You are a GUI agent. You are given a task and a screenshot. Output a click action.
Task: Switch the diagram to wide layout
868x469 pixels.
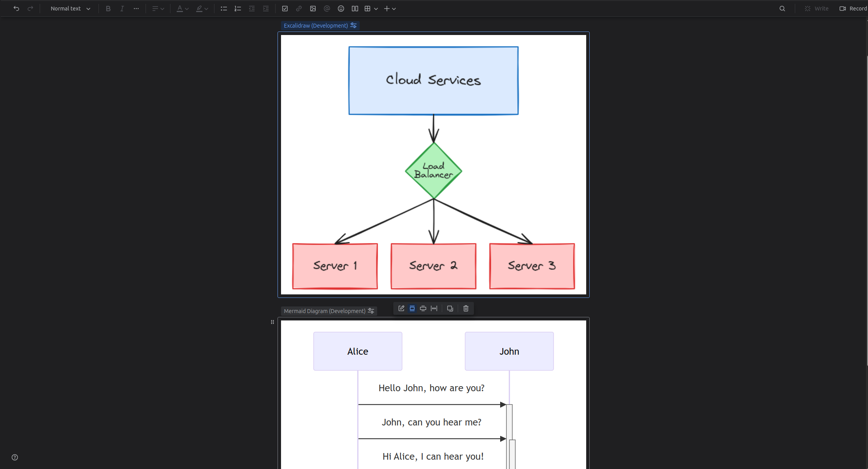coord(423,308)
